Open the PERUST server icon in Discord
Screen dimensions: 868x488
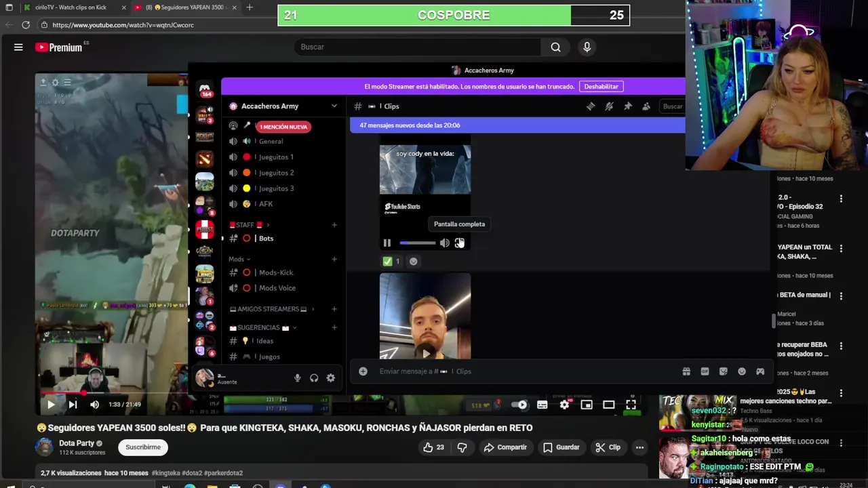(x=205, y=229)
